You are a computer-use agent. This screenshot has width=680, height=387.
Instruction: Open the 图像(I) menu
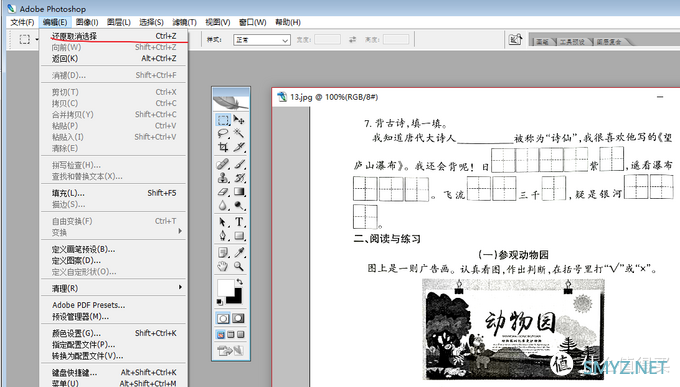pyautogui.click(x=87, y=22)
